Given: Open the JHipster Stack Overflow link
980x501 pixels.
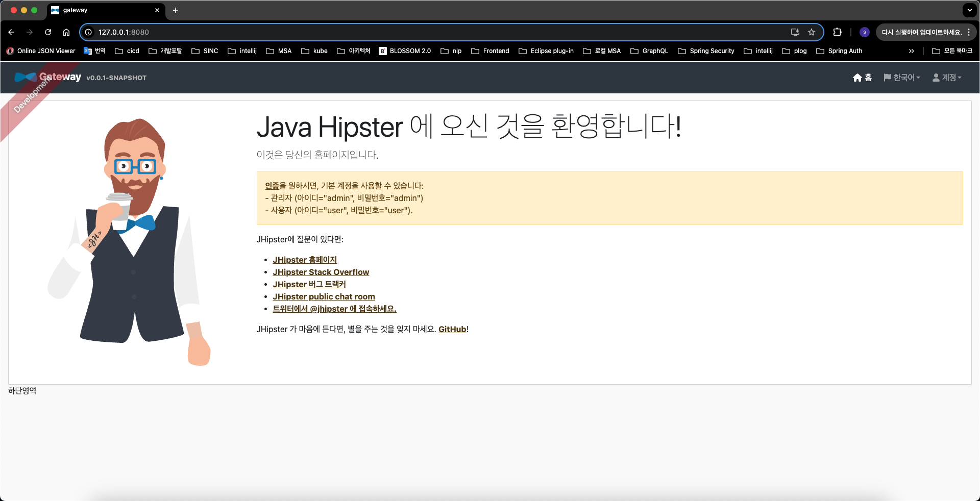Looking at the screenshot, I should point(321,272).
